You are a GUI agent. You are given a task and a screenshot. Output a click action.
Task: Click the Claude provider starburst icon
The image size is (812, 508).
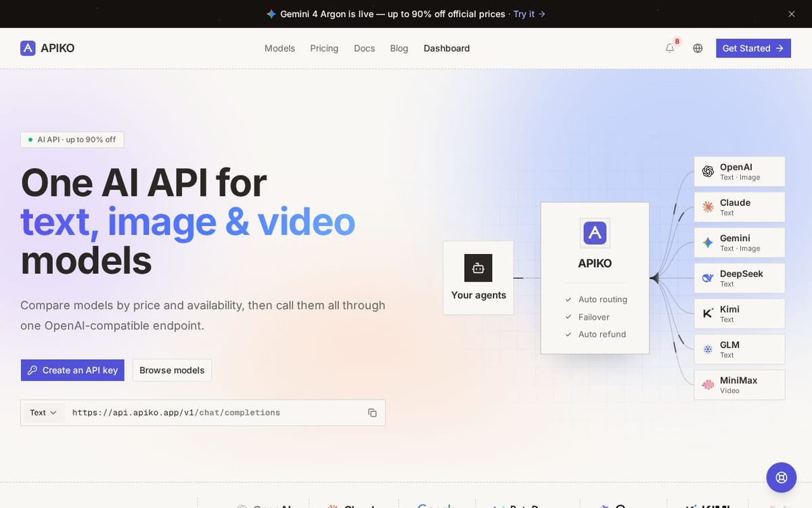708,207
